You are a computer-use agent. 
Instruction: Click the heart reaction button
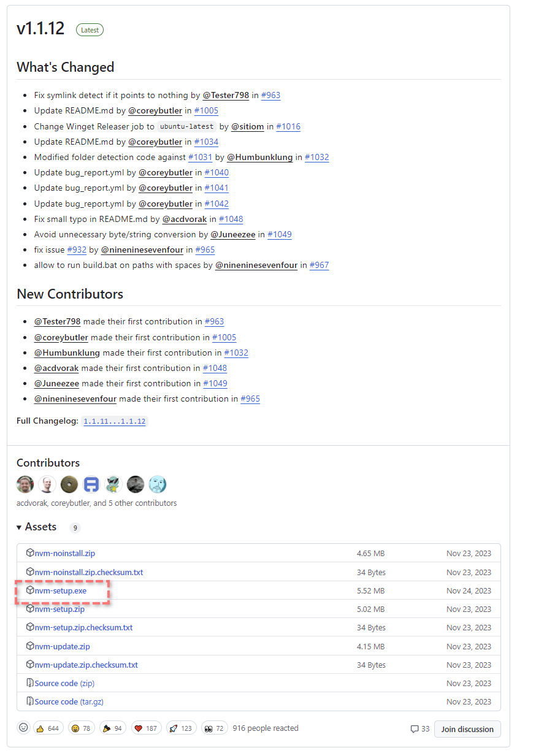coord(146,728)
